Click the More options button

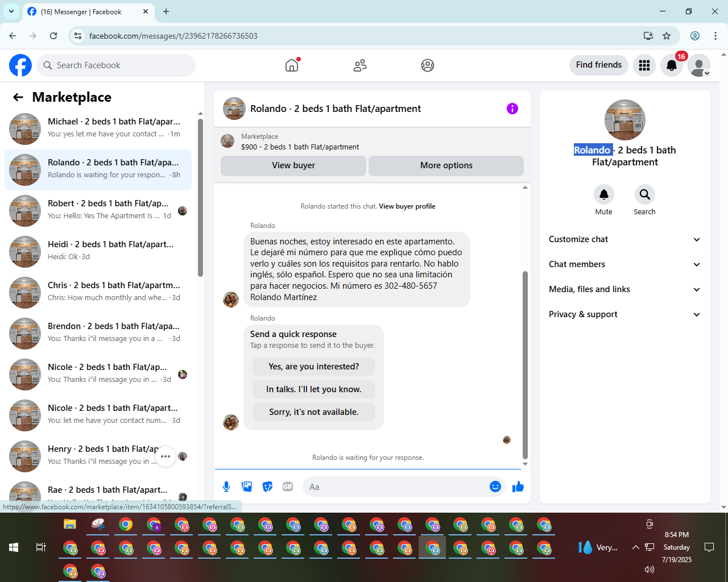click(x=446, y=165)
